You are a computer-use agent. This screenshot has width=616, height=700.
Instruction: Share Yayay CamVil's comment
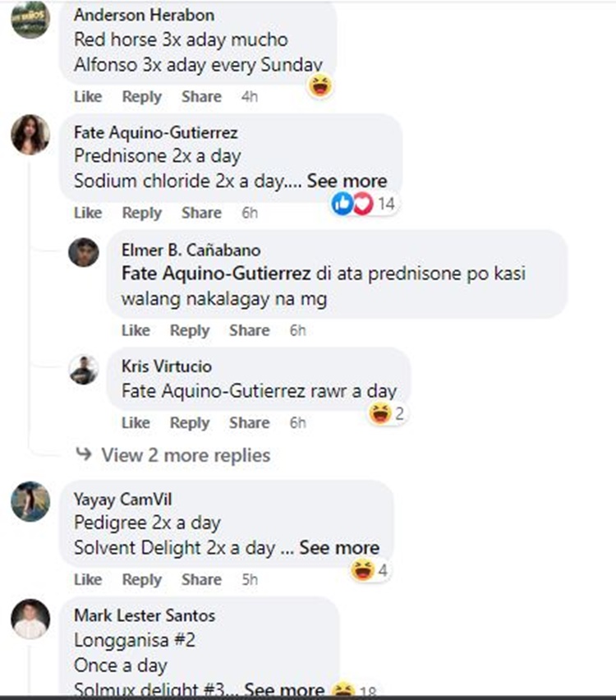coord(201,579)
